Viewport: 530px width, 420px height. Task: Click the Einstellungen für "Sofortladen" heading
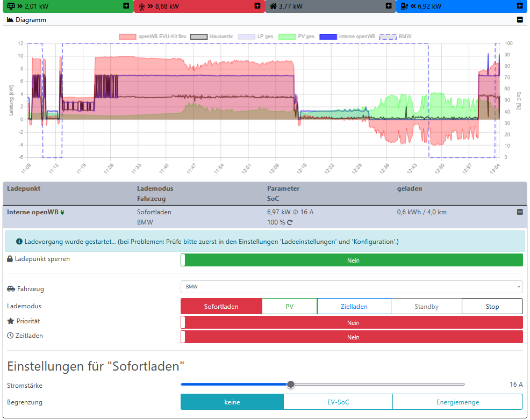tap(96, 366)
